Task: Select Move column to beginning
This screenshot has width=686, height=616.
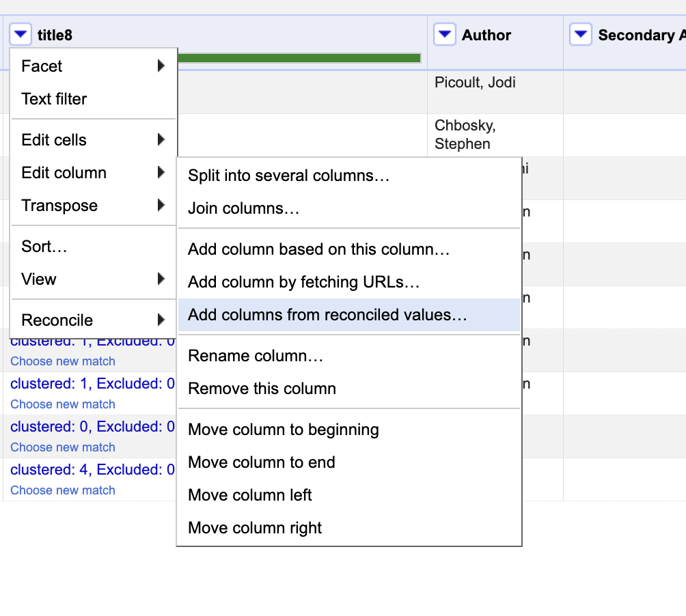Action: point(283,430)
